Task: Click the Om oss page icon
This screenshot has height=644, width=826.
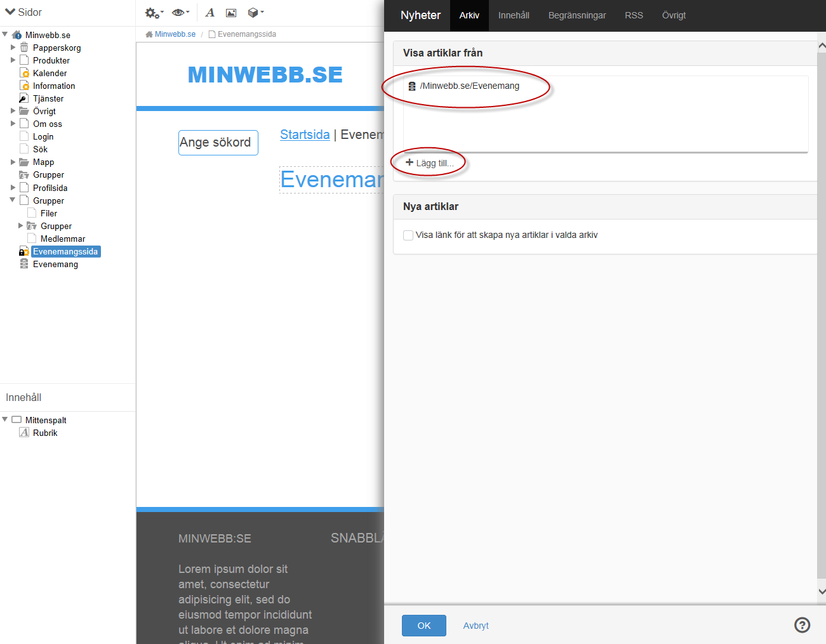Action: (x=24, y=124)
